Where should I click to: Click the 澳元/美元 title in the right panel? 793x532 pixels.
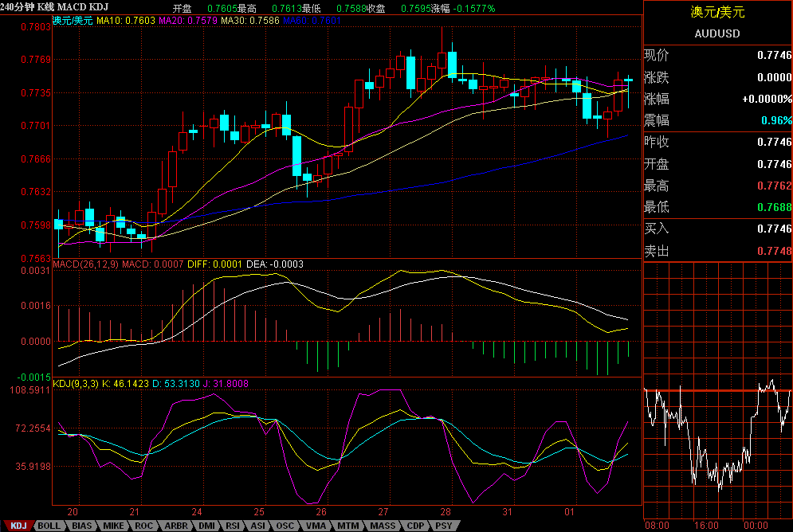[717, 12]
